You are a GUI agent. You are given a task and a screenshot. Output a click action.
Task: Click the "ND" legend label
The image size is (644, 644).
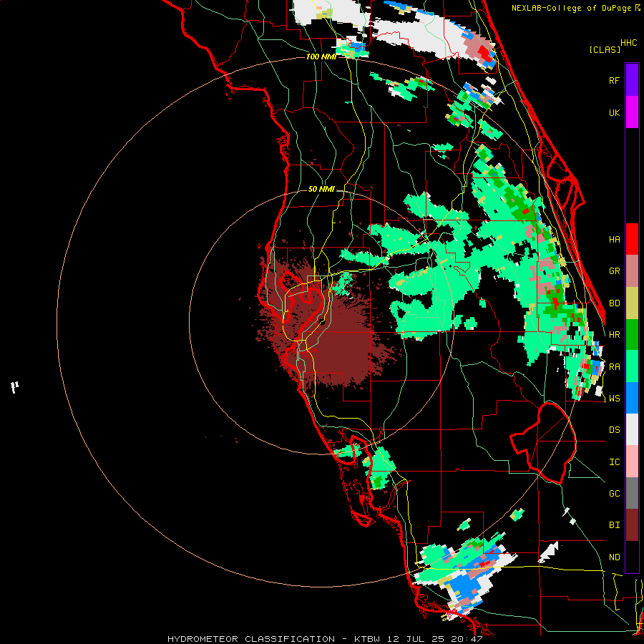click(x=614, y=557)
